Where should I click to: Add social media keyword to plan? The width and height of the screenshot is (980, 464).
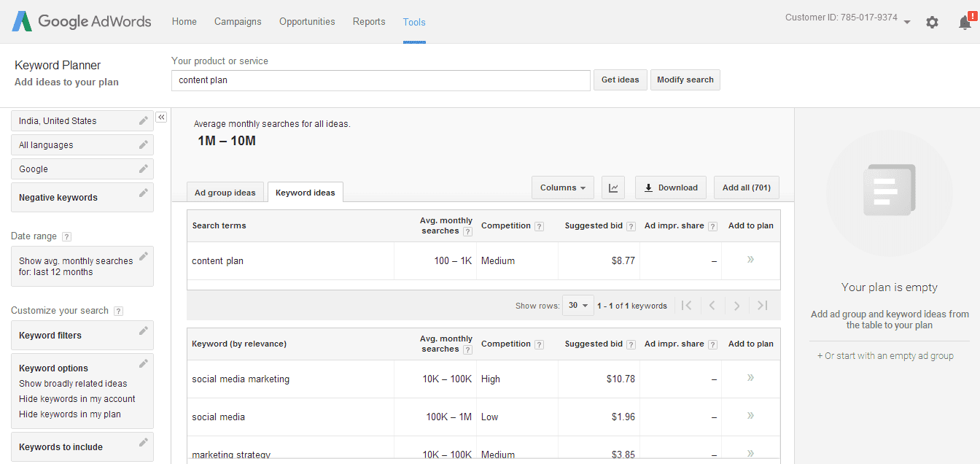(750, 416)
